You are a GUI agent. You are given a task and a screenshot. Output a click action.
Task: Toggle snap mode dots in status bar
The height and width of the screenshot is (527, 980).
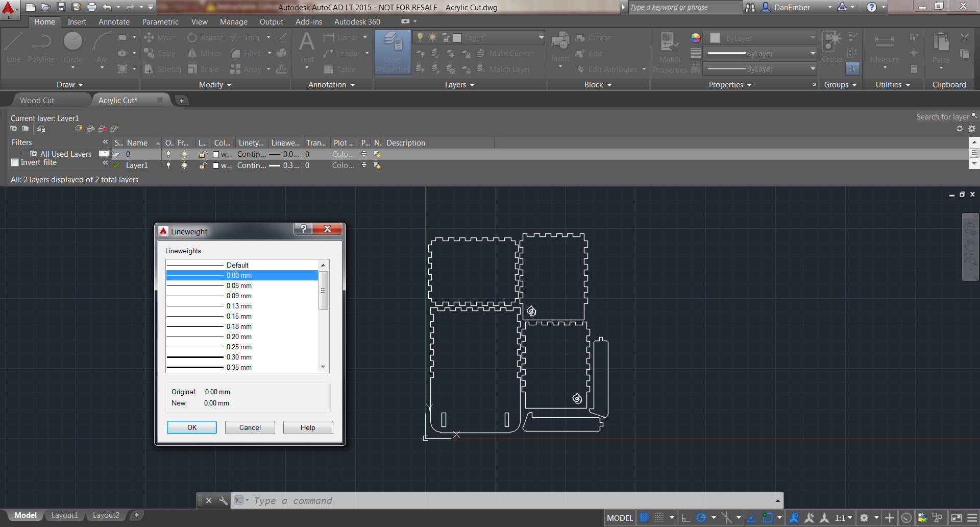pos(659,518)
